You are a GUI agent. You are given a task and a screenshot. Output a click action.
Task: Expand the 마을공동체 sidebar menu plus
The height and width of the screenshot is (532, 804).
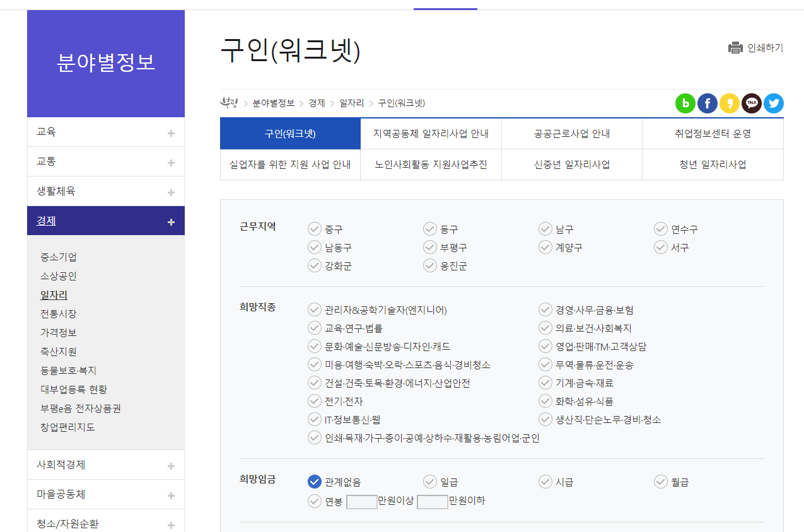[x=171, y=495]
